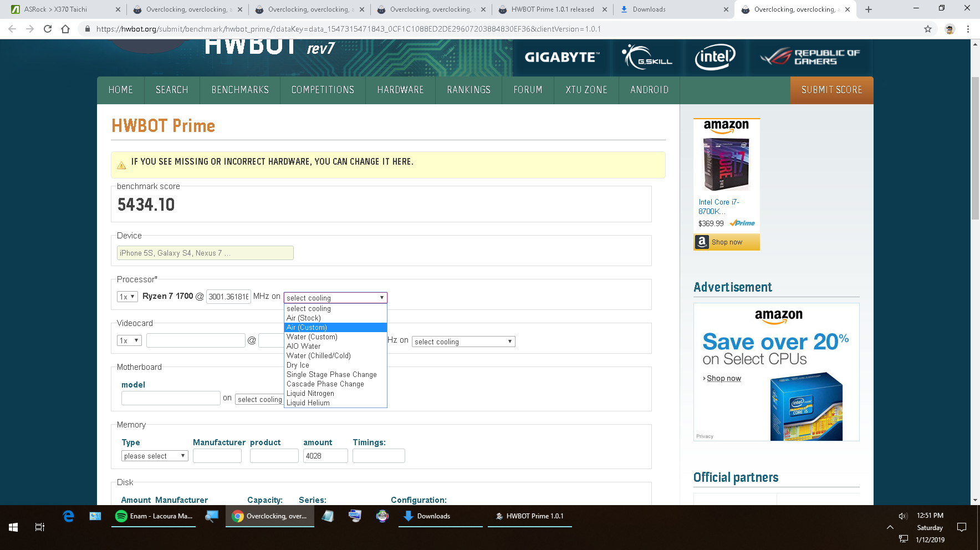980x550 pixels.
Task: Launch Microsoft Edge from the taskbar
Action: point(68,516)
